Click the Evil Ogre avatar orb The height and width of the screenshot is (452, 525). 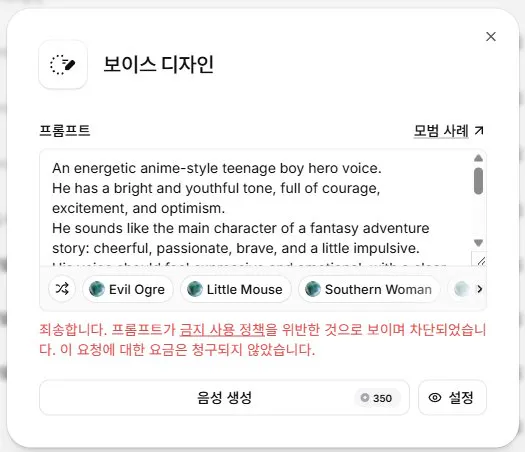[97, 289]
